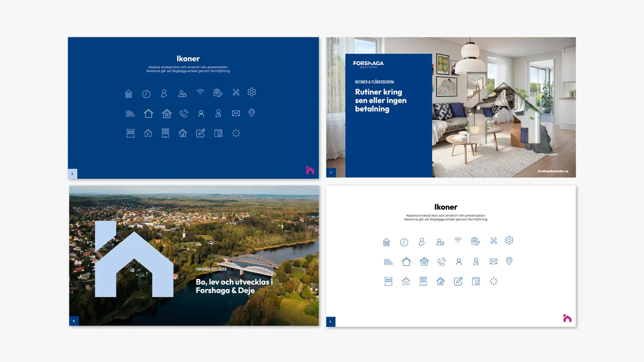The image size is (644, 362).
Task: Click the crossed tools icon on the white slide
Action: 493,240
